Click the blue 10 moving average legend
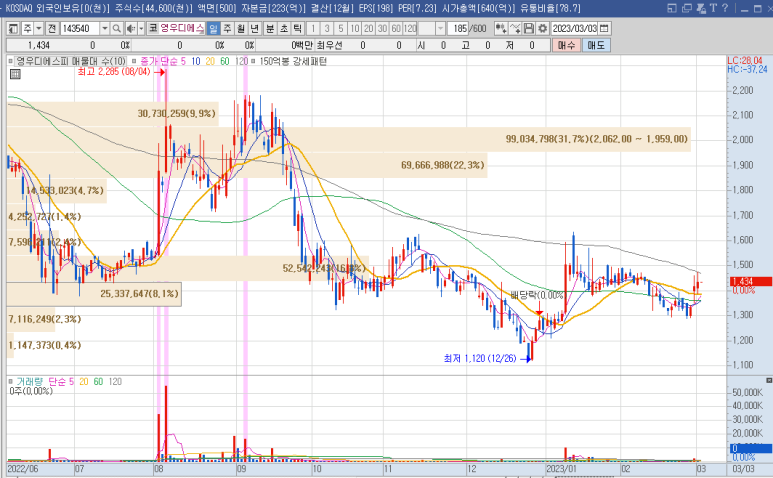The width and height of the screenshot is (773, 478). coord(196,61)
